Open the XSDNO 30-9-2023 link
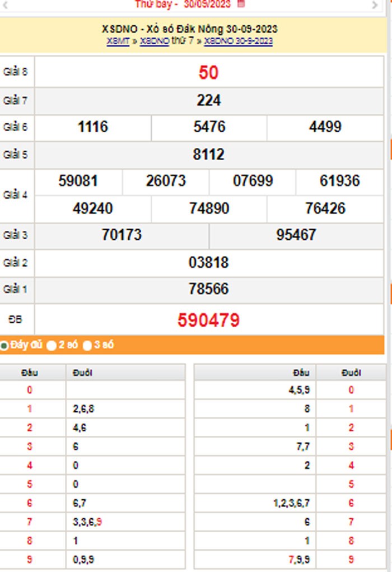Screen dimensions: 392x572 click(x=238, y=41)
